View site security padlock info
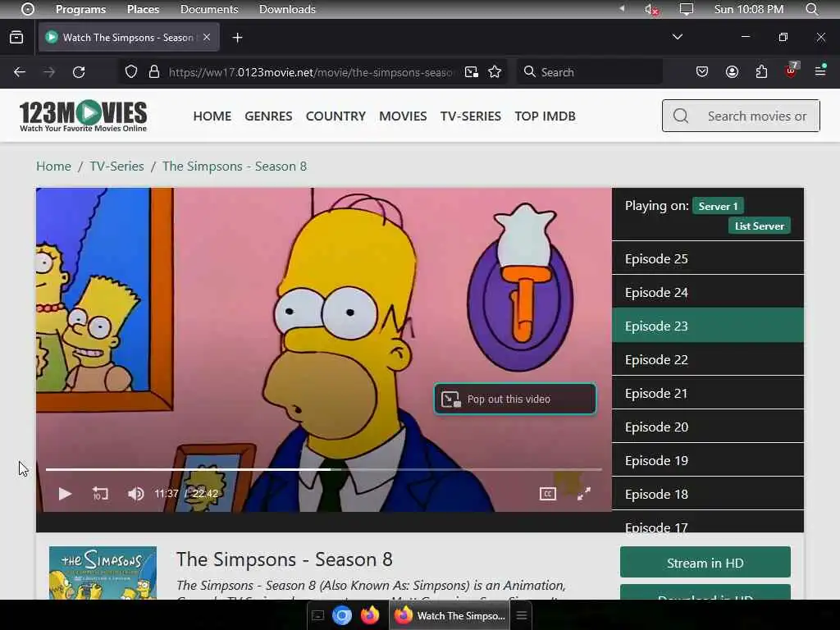The width and height of the screenshot is (840, 630). point(154,72)
